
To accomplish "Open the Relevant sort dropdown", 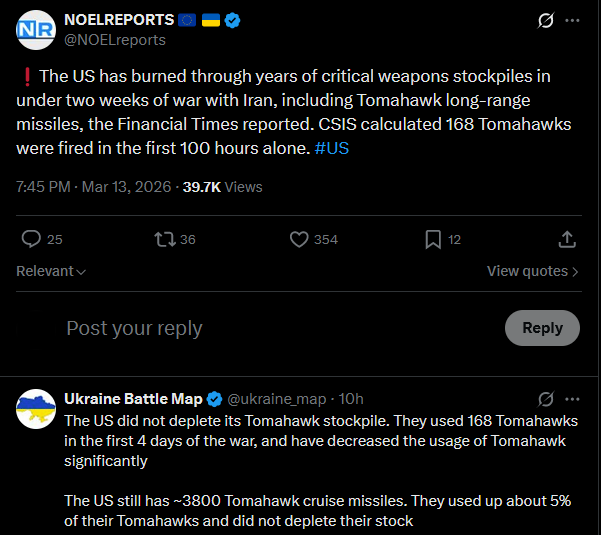I will pos(51,271).
